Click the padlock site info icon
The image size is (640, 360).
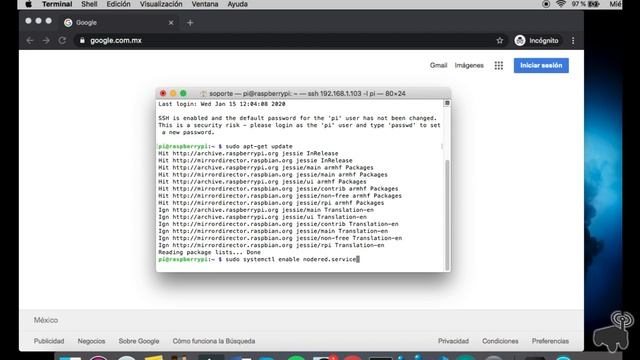coord(82,40)
